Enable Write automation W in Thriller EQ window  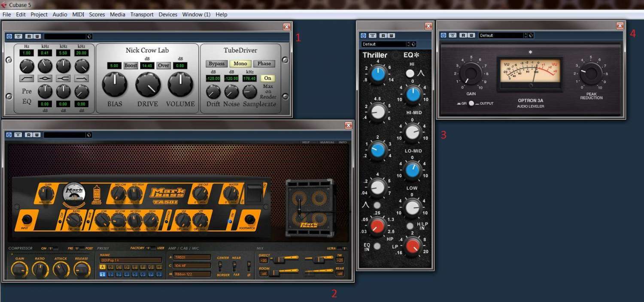(x=391, y=36)
